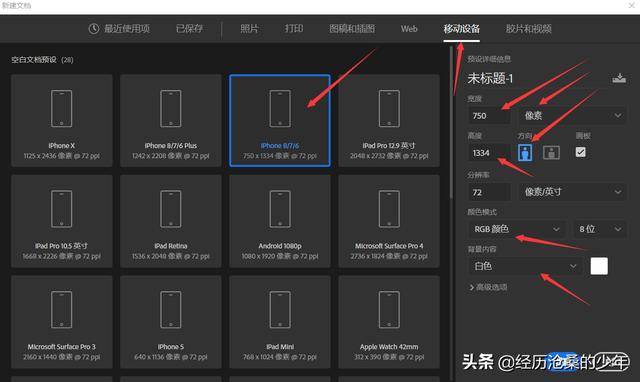Click the resolution field showing 72
Screen dimensions: 640x382
[489, 192]
